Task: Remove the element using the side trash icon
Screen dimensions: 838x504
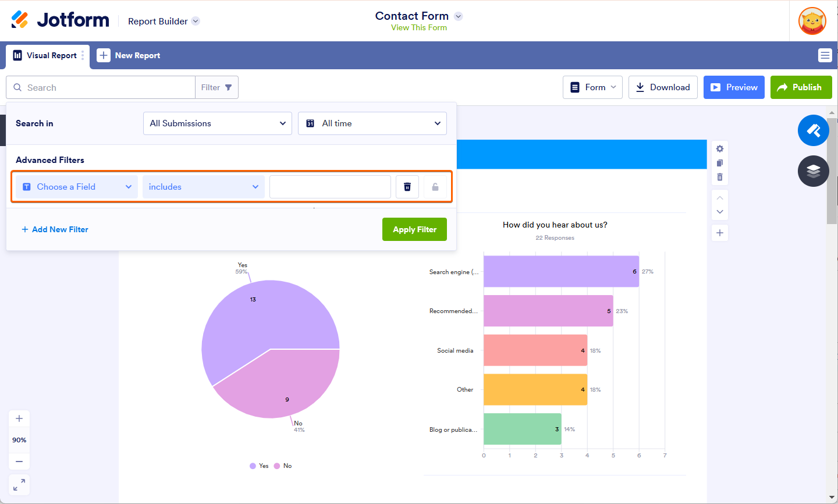Action: pyautogui.click(x=720, y=177)
